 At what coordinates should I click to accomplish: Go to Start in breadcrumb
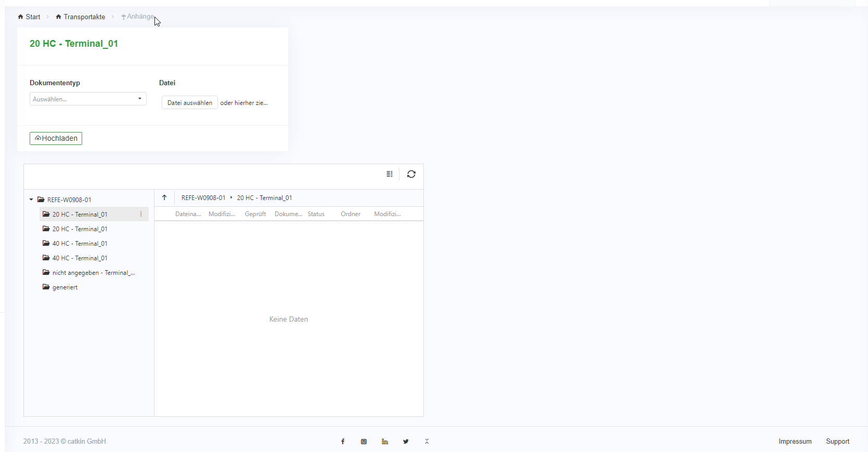[x=29, y=17]
